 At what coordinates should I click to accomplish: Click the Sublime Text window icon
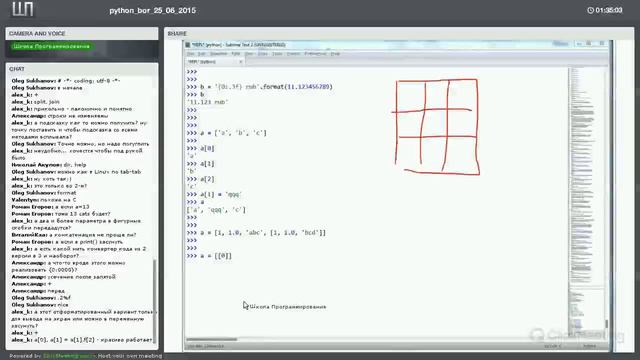click(x=188, y=44)
